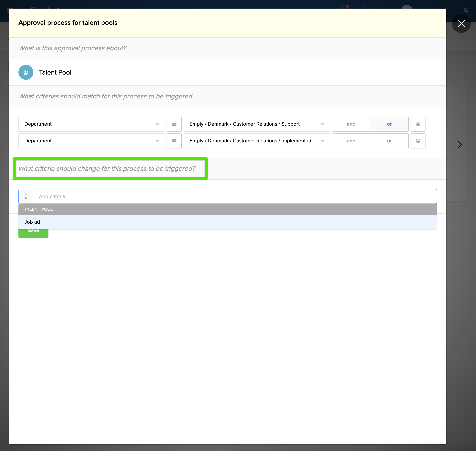Expand the Customer Relations / Support value dropdown
The height and width of the screenshot is (451, 476).
(x=256, y=124)
